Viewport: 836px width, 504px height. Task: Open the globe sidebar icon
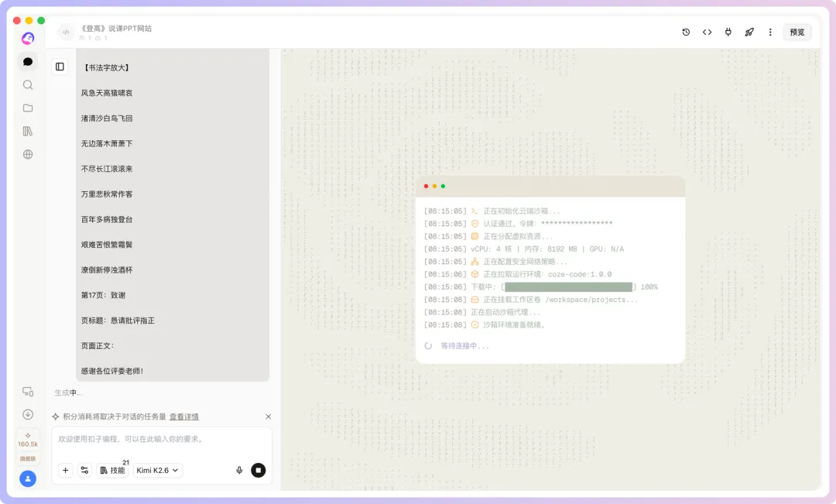pyautogui.click(x=28, y=154)
